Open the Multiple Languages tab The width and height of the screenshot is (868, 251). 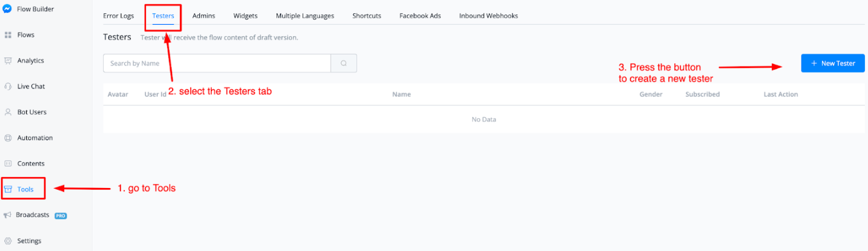tap(305, 16)
